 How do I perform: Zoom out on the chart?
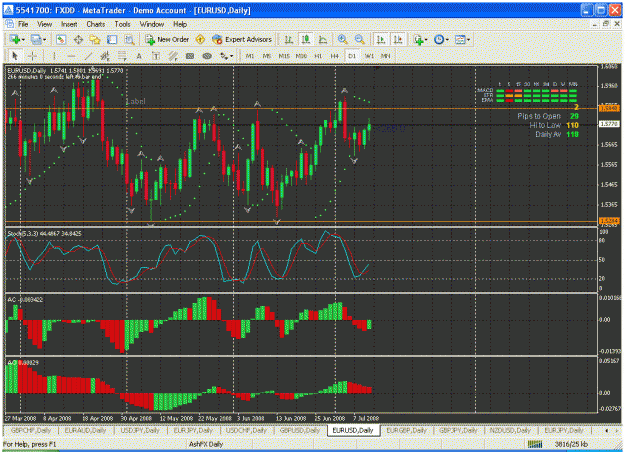(x=360, y=39)
